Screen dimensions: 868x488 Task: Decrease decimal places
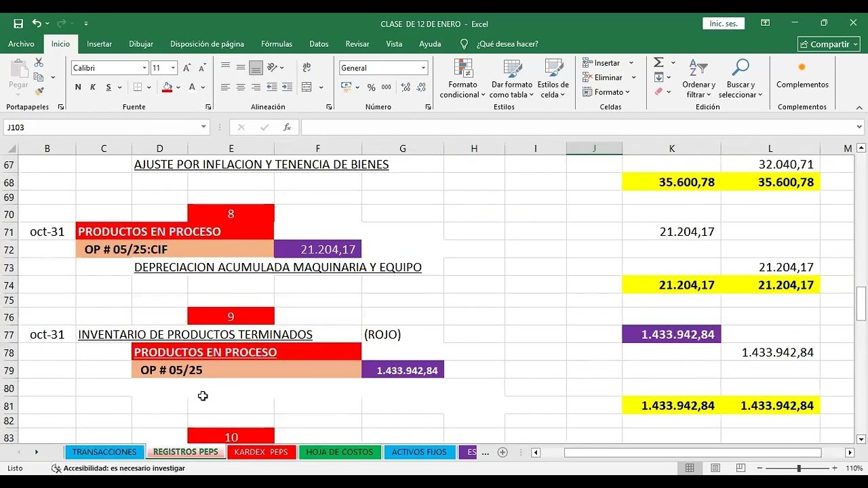click(422, 87)
